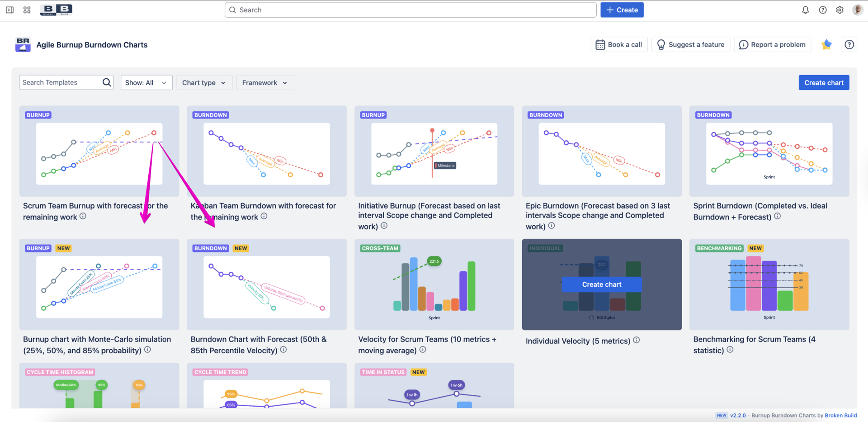Click the blue Create chart button
This screenshot has width=868, height=422.
(824, 82)
